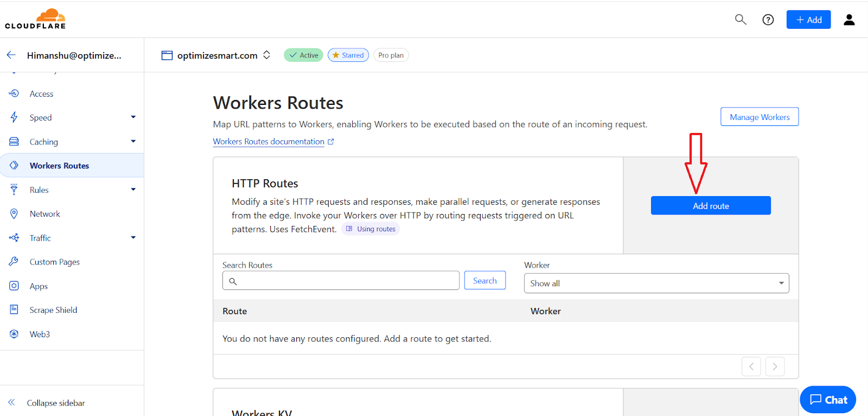The width and height of the screenshot is (868, 416).
Task: Click the Speed lightning bolt icon
Action: pos(14,117)
